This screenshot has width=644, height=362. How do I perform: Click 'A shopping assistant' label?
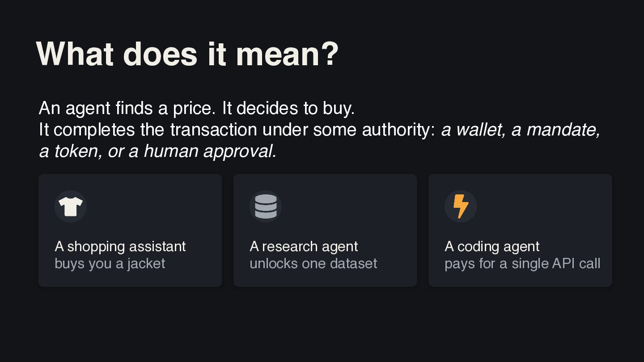[x=120, y=246]
